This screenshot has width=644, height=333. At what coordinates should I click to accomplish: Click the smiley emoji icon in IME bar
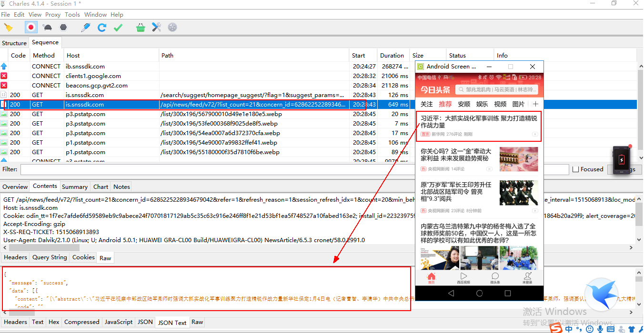click(x=590, y=329)
